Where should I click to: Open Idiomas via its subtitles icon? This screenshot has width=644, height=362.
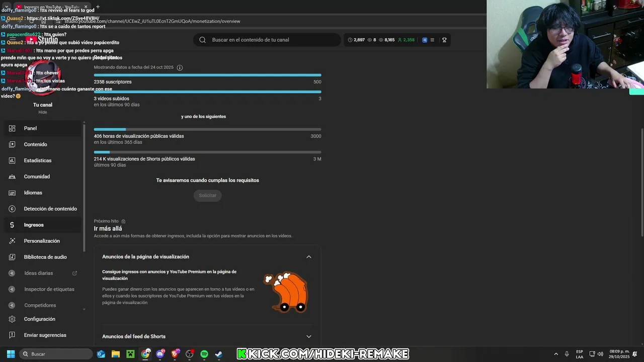pos(12,193)
